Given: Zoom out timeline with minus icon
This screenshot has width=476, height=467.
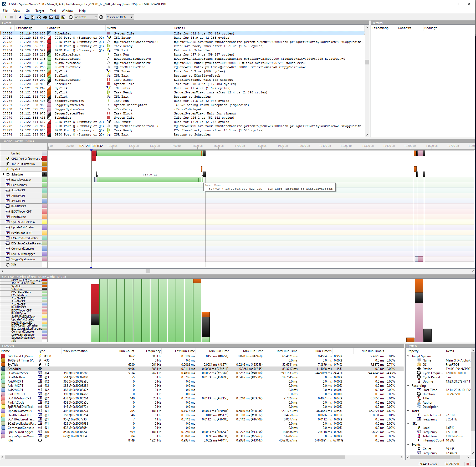Looking at the screenshot, I should 71,17.
